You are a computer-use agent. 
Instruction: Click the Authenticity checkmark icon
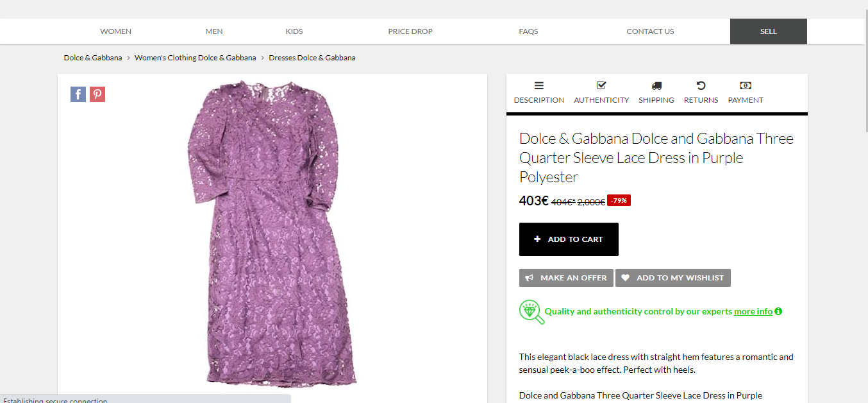point(601,85)
